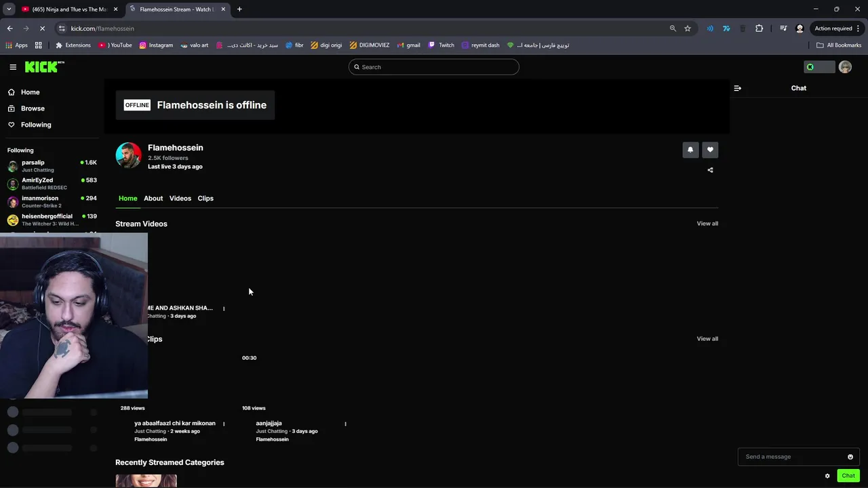The width and height of the screenshot is (868, 488).
Task: Open the YouTube bookmark
Action: pos(115,45)
